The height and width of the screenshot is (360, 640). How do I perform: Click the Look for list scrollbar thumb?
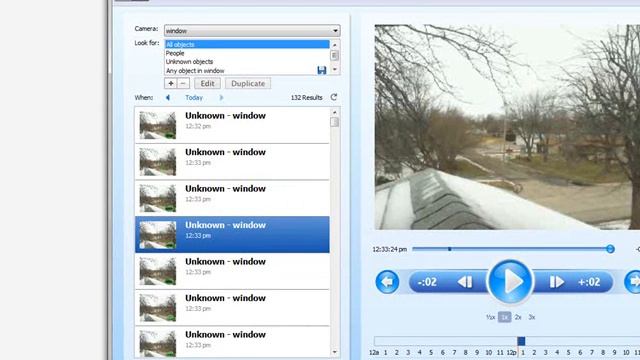pyautogui.click(x=335, y=55)
